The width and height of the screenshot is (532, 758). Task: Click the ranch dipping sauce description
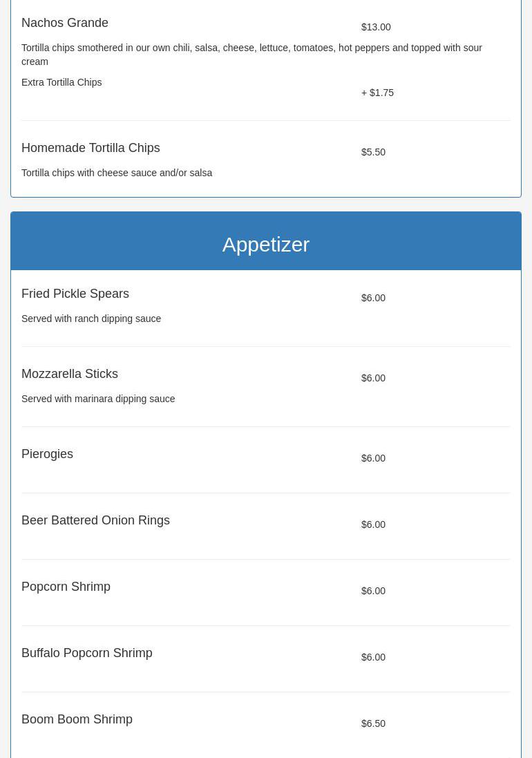pos(91,319)
